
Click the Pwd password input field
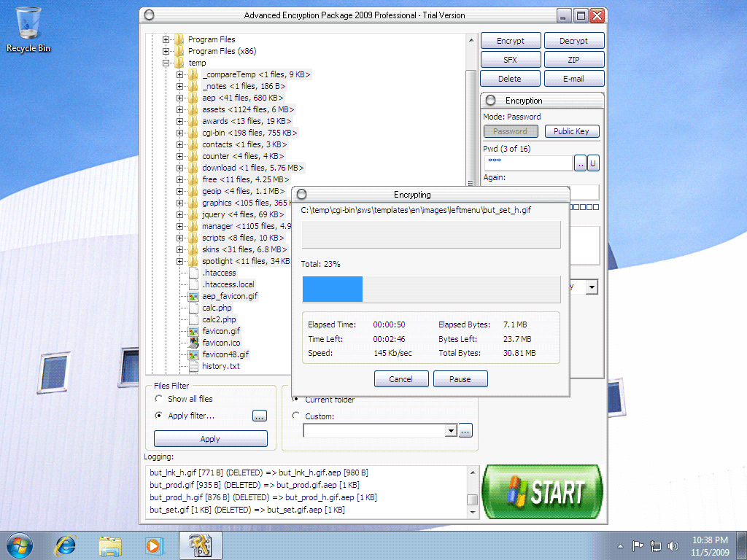click(528, 163)
